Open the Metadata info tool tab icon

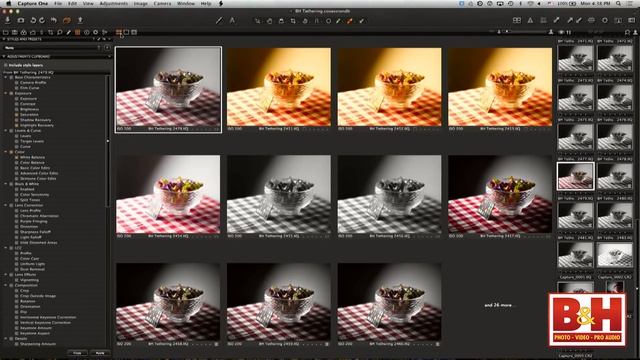click(87, 32)
